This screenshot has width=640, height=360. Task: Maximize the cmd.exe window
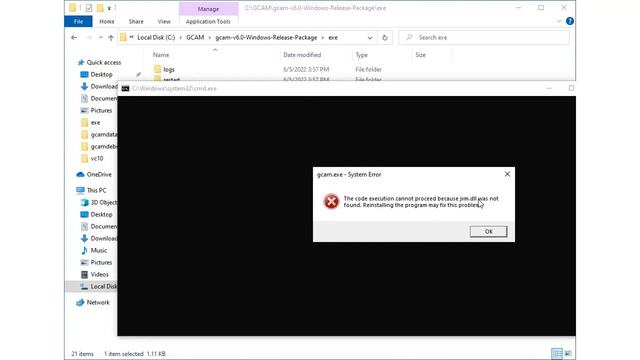tap(571, 88)
